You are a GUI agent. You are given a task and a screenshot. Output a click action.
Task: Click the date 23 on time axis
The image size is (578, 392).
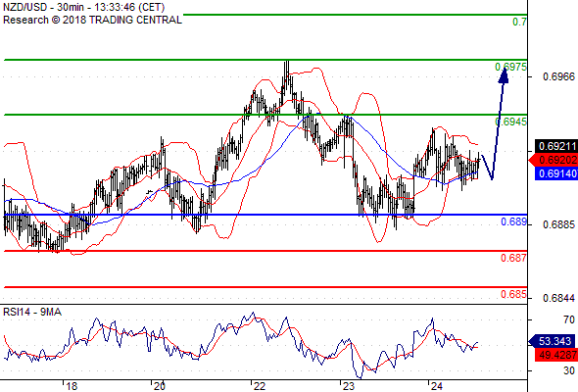349,386
